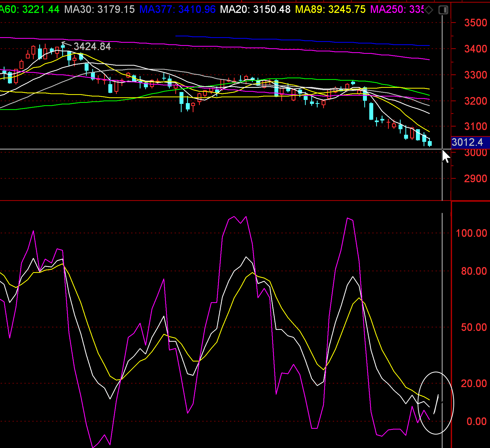Click the blue MA377 value label

click(x=177, y=9)
